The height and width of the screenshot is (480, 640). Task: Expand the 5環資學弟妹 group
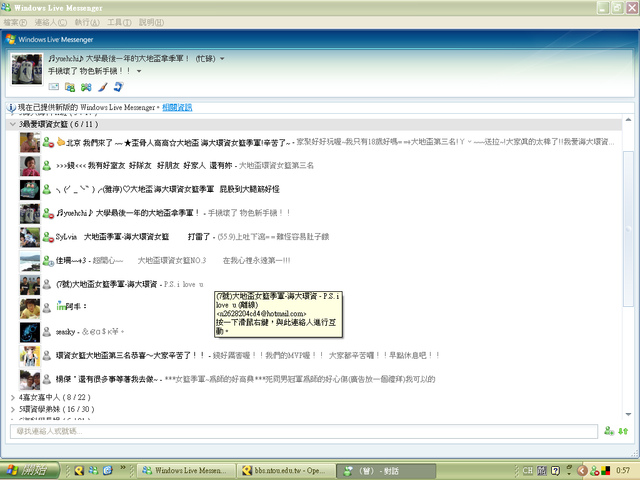[13, 409]
